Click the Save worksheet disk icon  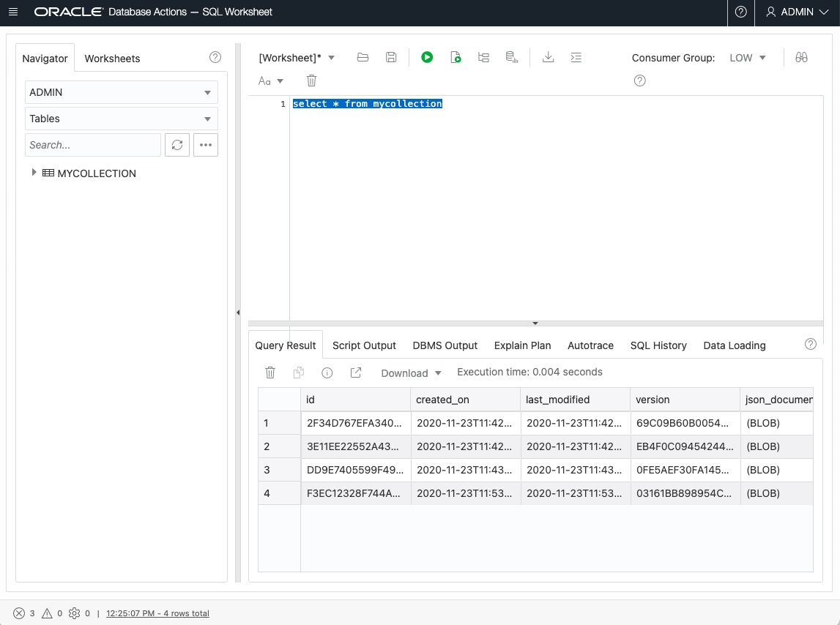391,57
